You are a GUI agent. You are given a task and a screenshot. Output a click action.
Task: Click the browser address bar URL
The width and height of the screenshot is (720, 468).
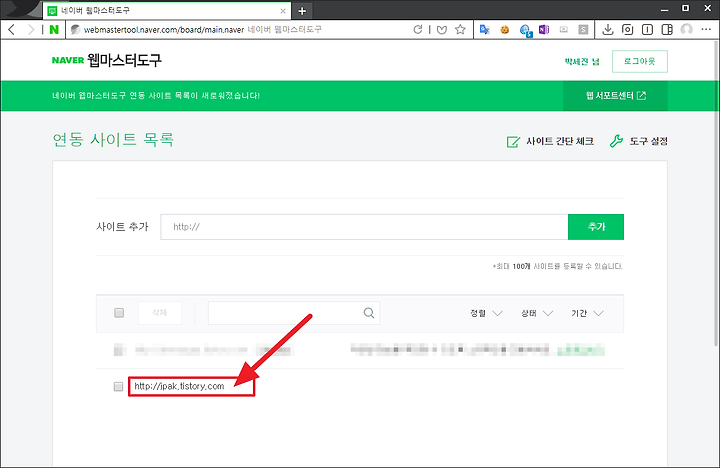(x=164, y=30)
